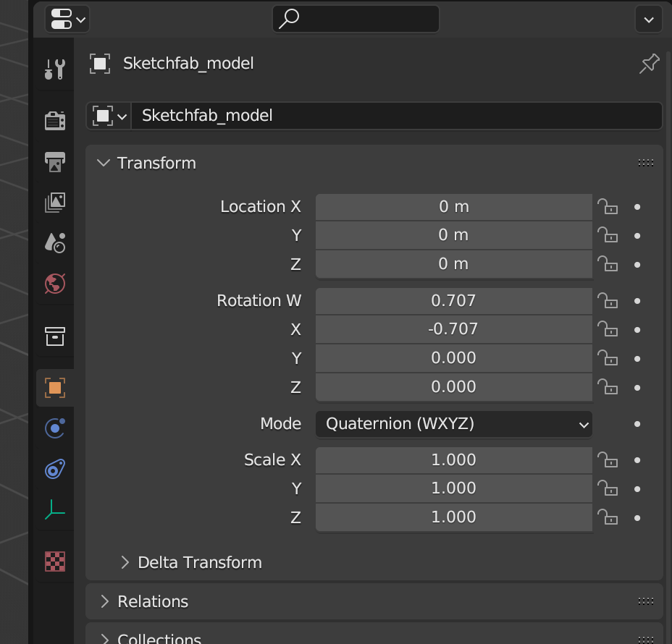Open the editor type dropdown menu

67,20
